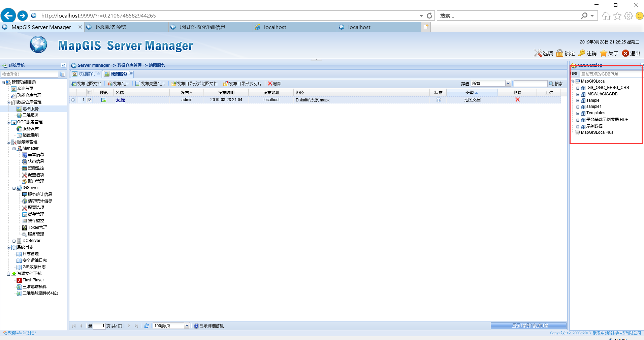644x340 pixels.
Task: Go to next page in pagination bar
Action: pos(129,326)
